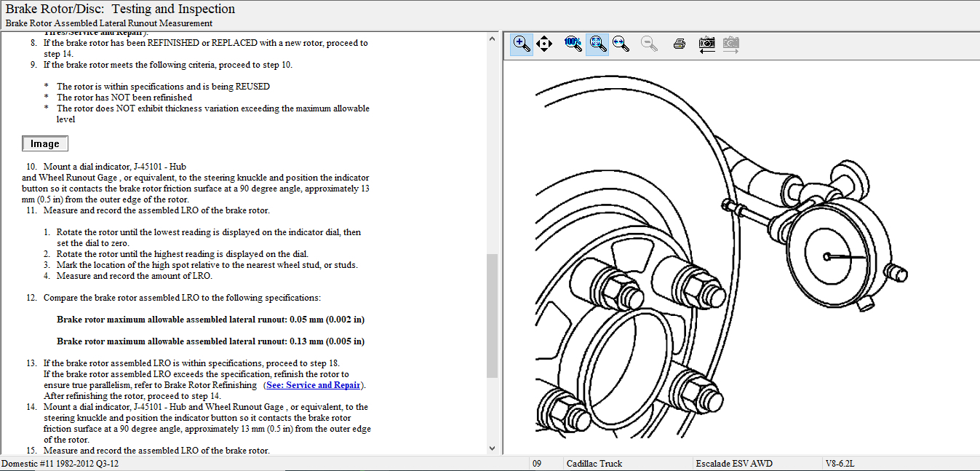Image resolution: width=980 pixels, height=471 pixels.
Task: Go to next image with camera icon
Action: (x=730, y=44)
